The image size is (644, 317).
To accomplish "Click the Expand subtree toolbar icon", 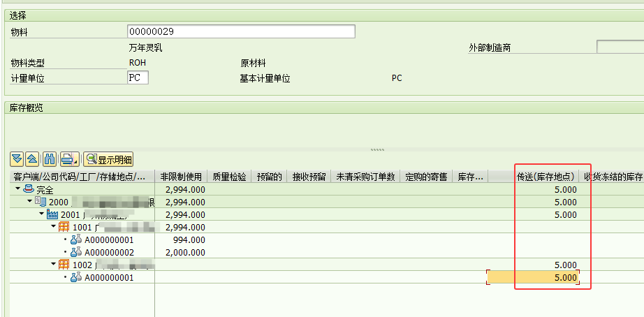I will pos(17,158).
